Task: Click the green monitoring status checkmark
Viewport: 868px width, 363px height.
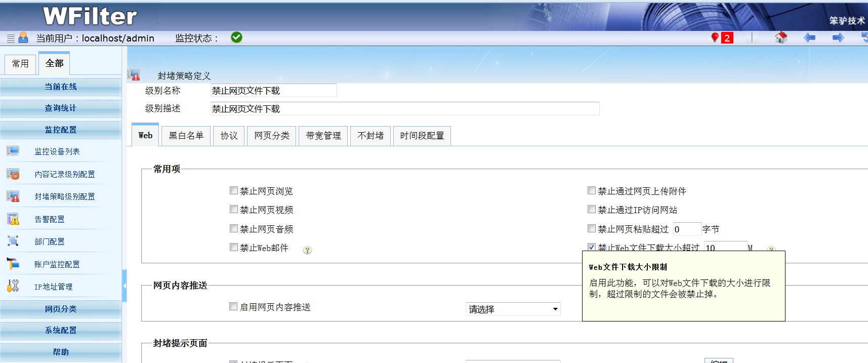Action: (236, 37)
